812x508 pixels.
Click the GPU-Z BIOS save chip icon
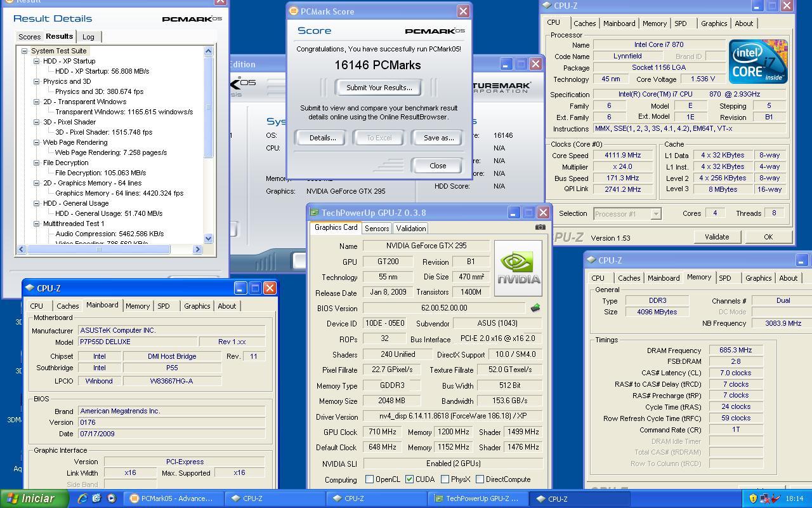(535, 308)
